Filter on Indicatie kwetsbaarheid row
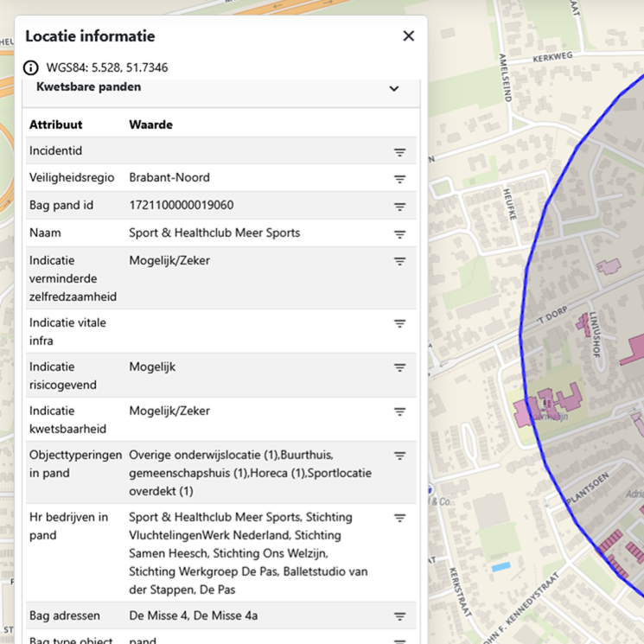644x644 pixels. [x=399, y=411]
